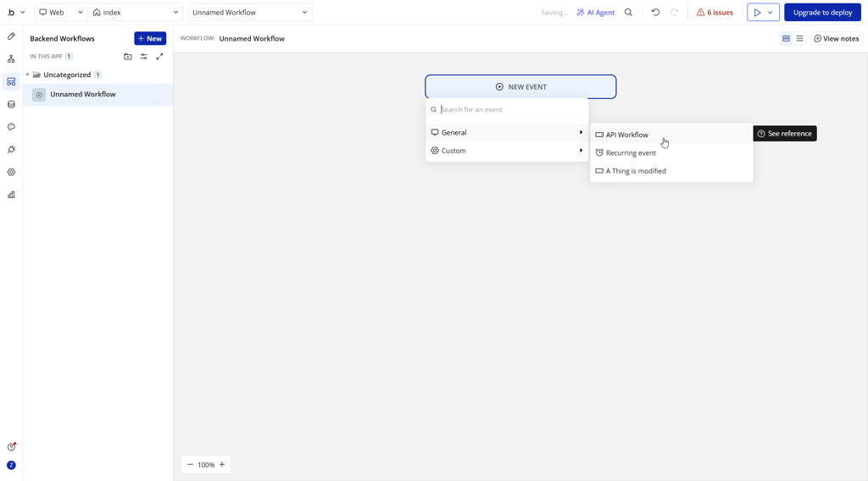Open the Bubble logo menu

15,12
